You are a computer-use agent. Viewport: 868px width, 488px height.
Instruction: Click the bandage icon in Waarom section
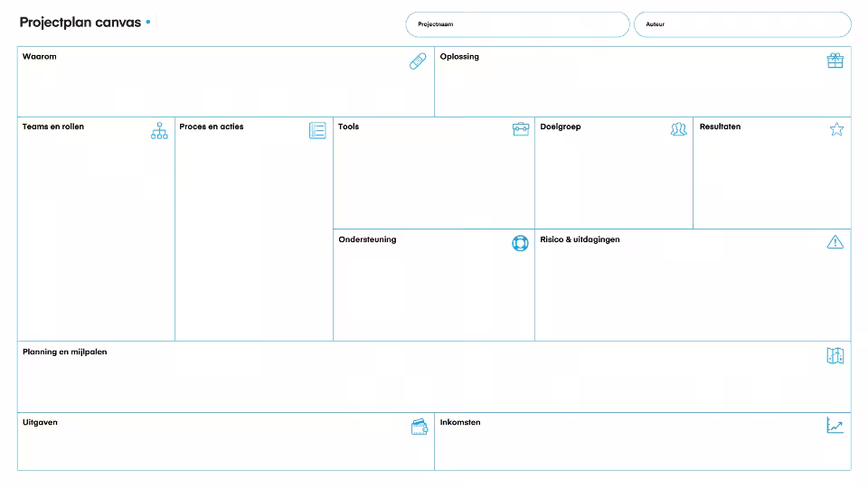pos(418,61)
